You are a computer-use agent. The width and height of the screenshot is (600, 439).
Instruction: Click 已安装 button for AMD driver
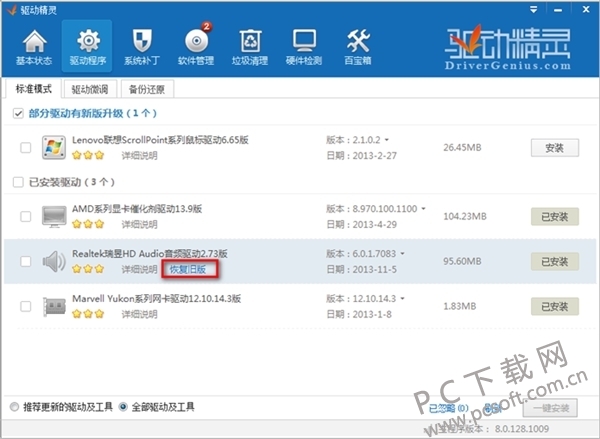554,217
